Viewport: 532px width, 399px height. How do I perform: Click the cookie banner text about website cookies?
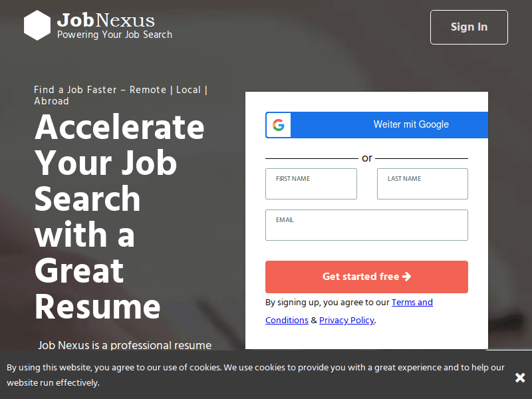click(x=253, y=374)
